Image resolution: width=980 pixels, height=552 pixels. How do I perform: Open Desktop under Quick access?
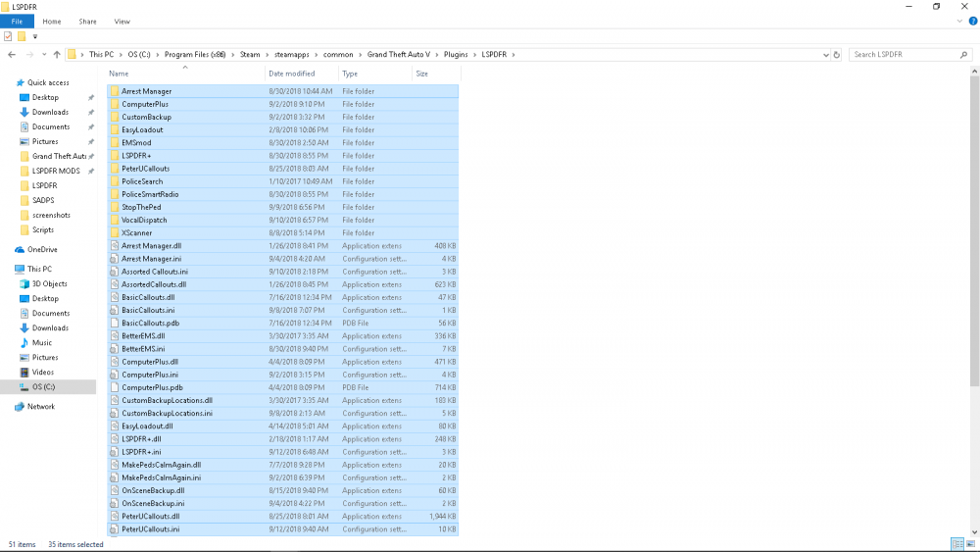pyautogui.click(x=45, y=97)
